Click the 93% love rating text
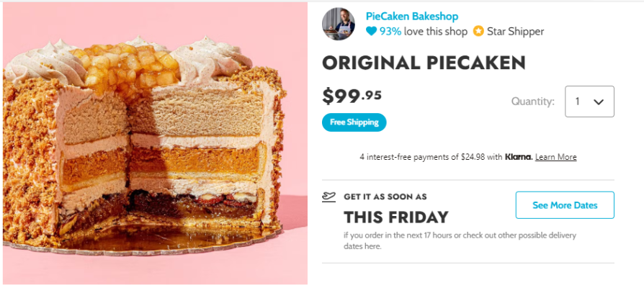This screenshot has width=644, height=288. point(424,31)
